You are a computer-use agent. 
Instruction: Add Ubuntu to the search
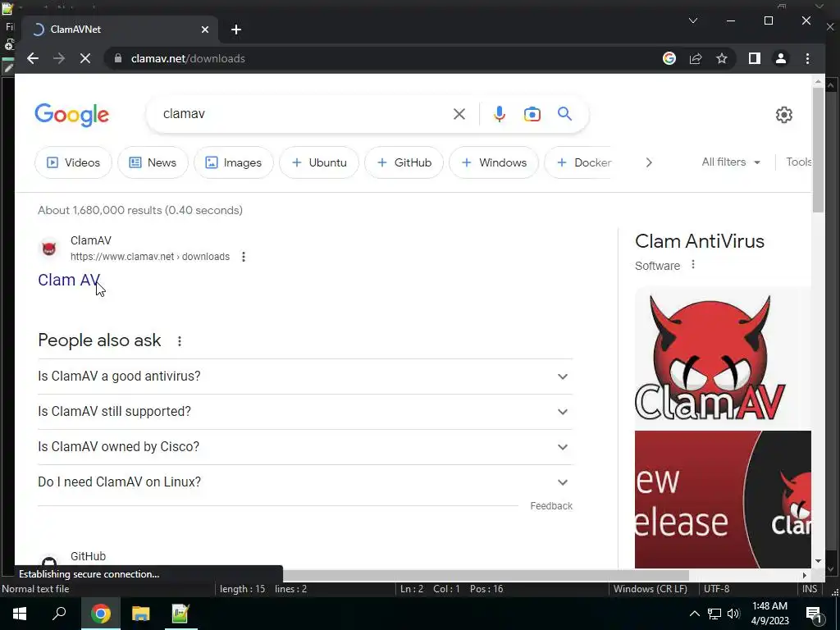point(319,162)
